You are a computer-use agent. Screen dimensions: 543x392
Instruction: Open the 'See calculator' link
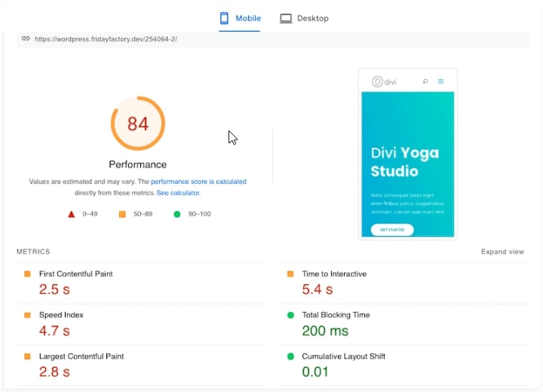pos(178,193)
